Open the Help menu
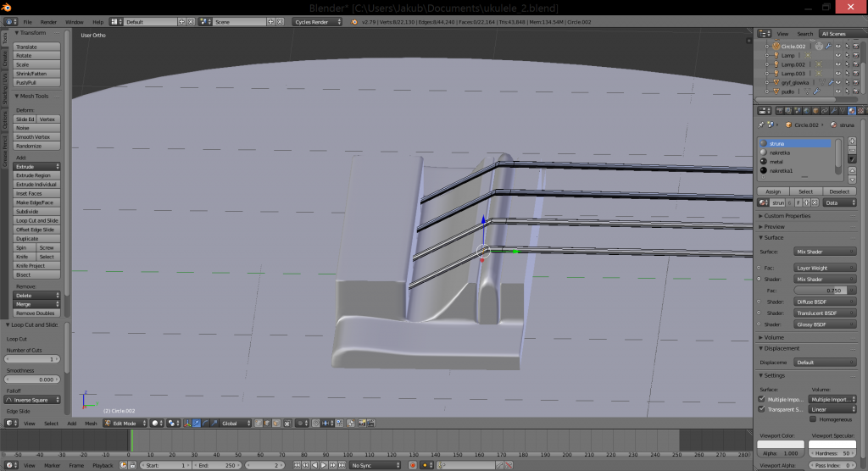Image resolution: width=868 pixels, height=471 pixels. point(97,22)
